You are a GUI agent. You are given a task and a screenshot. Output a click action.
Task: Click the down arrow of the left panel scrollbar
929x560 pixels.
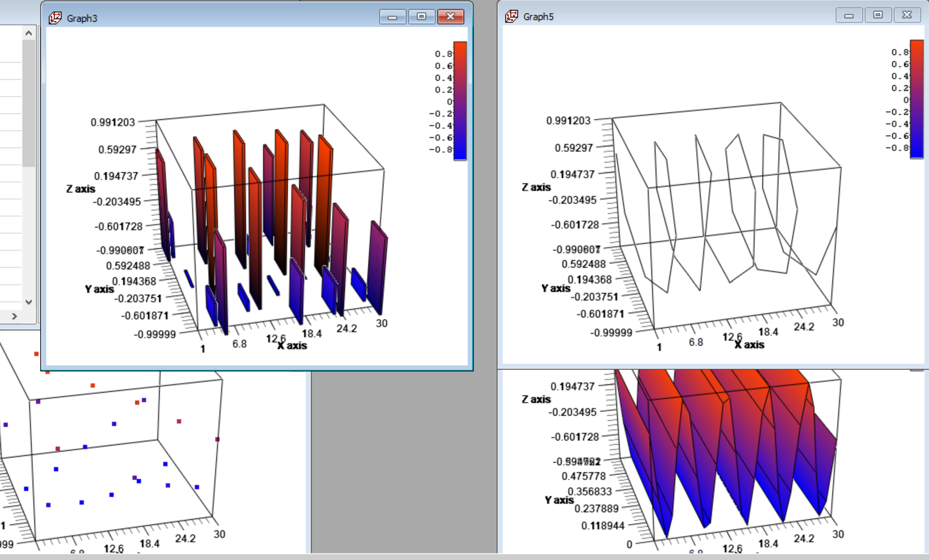tap(29, 302)
